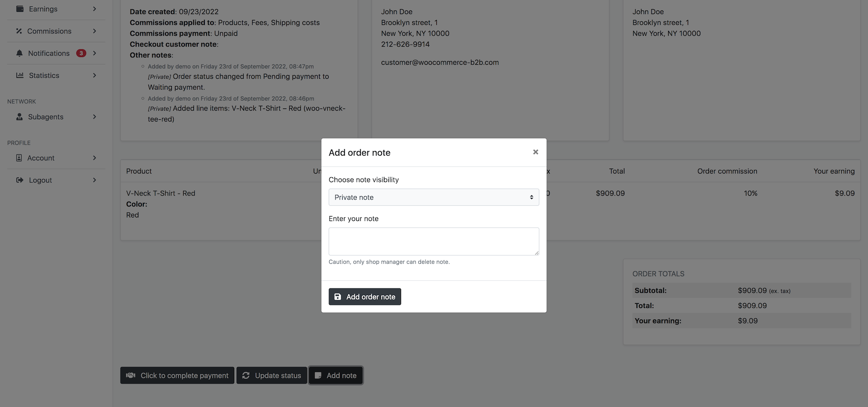Close the Add order note dialog

(x=535, y=152)
